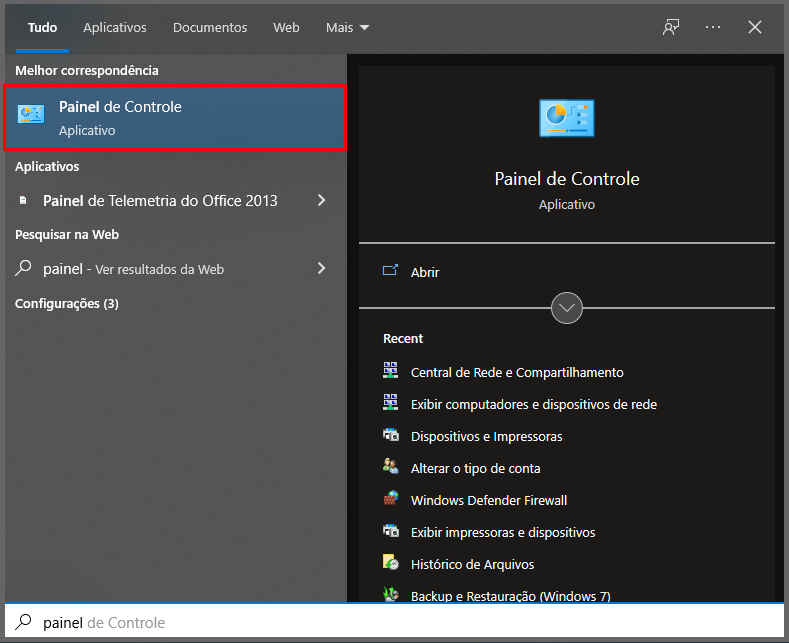This screenshot has width=789, height=643.
Task: Open the Mais dropdown
Action: click(347, 28)
